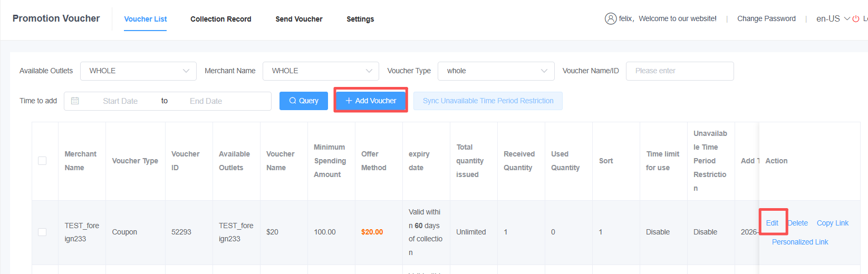
Task: Tick the select-all checkbox in the table header
Action: (x=42, y=161)
